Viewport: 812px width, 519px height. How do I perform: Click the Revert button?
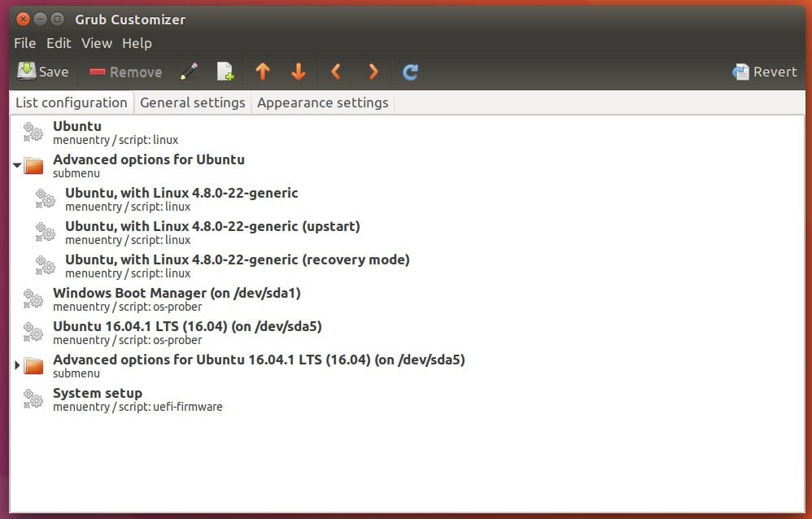pos(764,72)
